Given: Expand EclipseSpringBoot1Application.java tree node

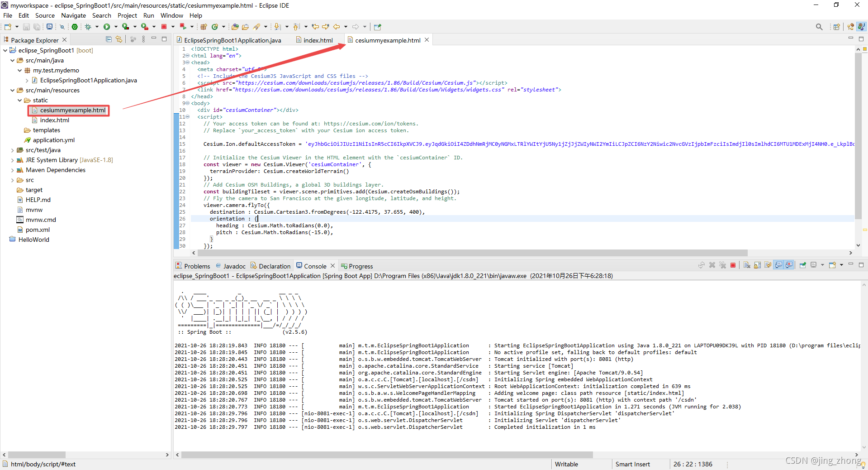Looking at the screenshot, I should point(27,80).
